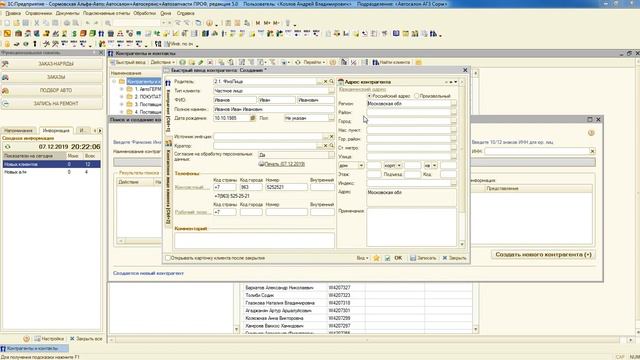Switch to the Напоминания tab
The image size is (640, 360).
(x=19, y=131)
